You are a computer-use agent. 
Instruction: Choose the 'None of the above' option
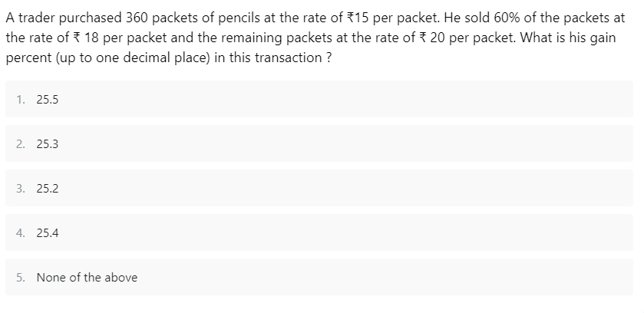[319, 277]
